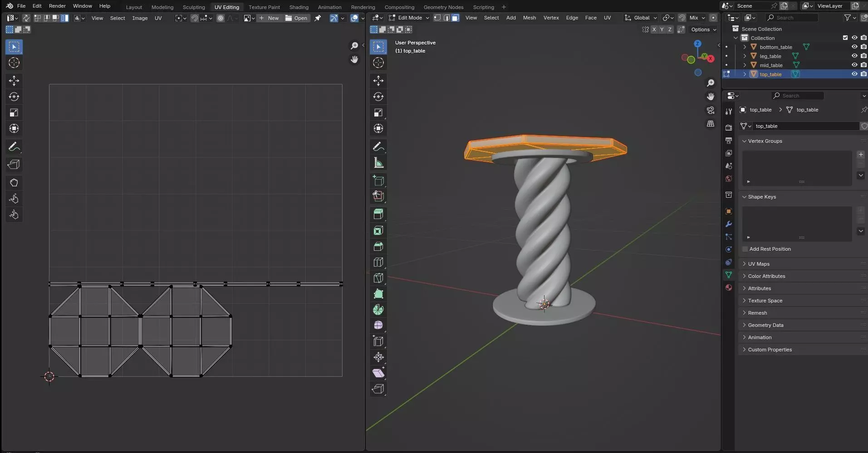Select the Annotate tool in 3D viewport

pos(378,146)
